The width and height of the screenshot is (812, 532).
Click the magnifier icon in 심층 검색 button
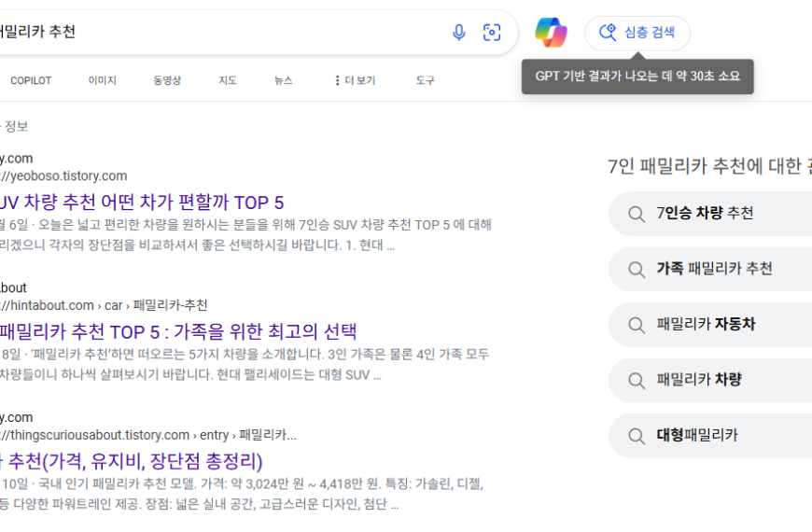[608, 33]
